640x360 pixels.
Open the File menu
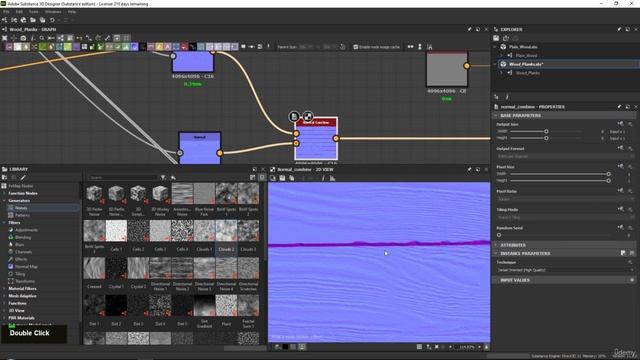tap(6, 12)
